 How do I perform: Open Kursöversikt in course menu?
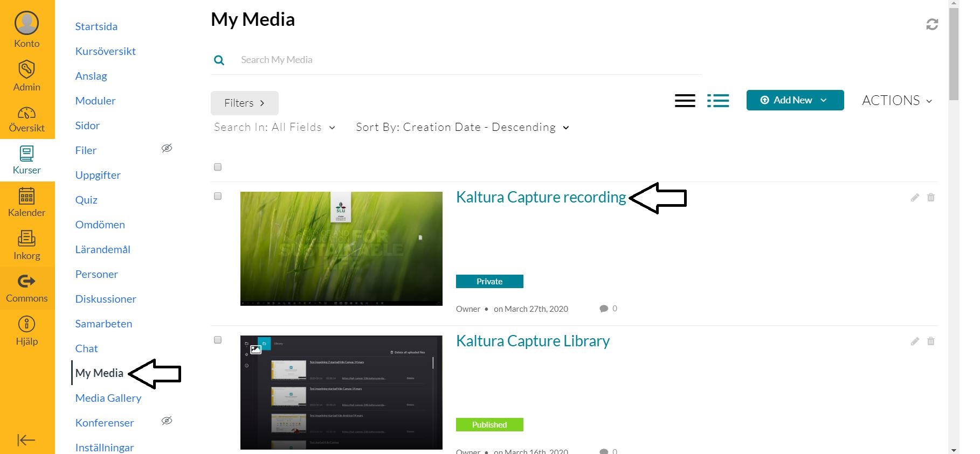tap(105, 51)
